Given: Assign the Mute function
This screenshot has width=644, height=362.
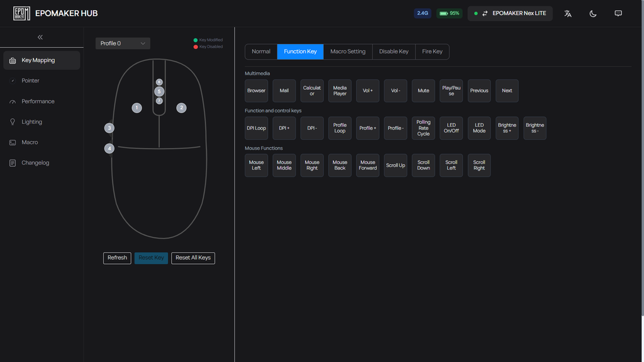Looking at the screenshot, I should (x=423, y=90).
